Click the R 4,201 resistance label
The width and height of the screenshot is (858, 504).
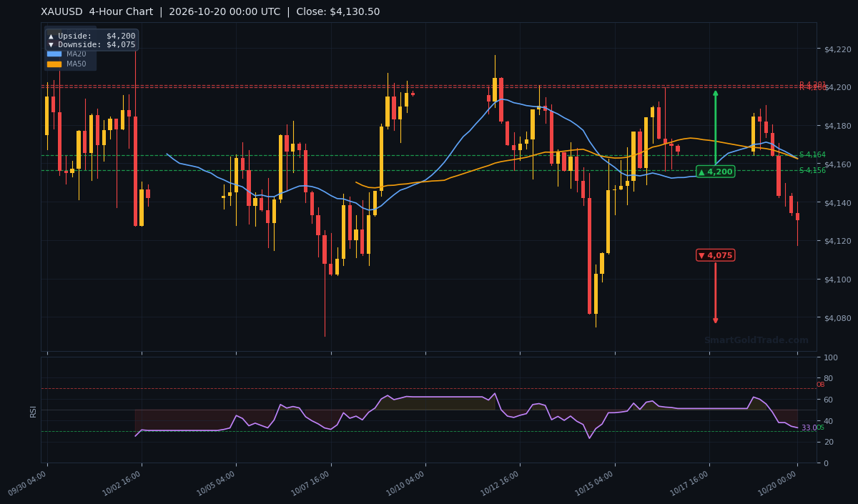coord(812,84)
